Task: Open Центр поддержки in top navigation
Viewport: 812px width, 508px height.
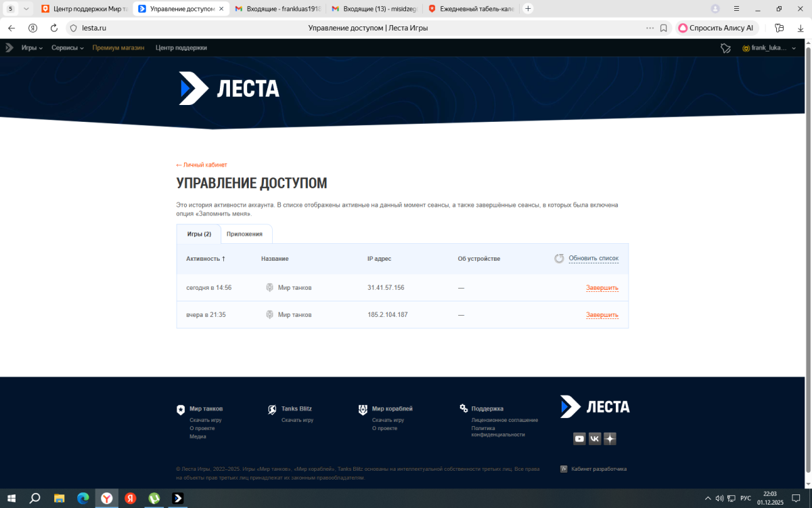Action: (181, 48)
